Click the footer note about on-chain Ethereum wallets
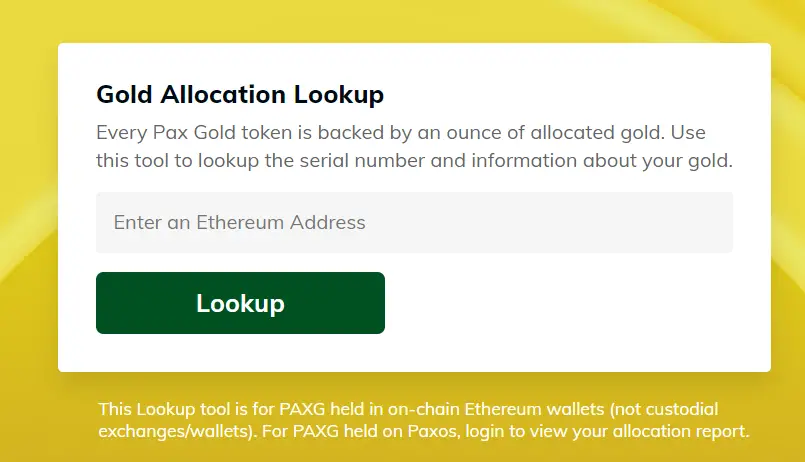The width and height of the screenshot is (805, 462). [x=424, y=420]
